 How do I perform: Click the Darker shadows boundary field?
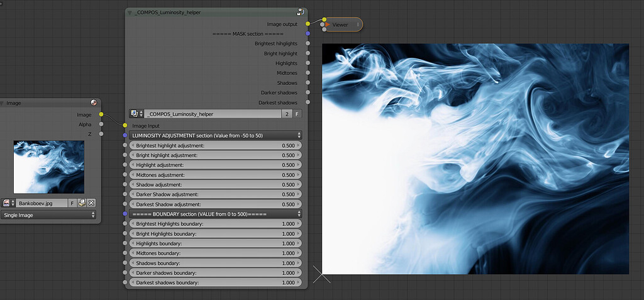click(x=216, y=272)
